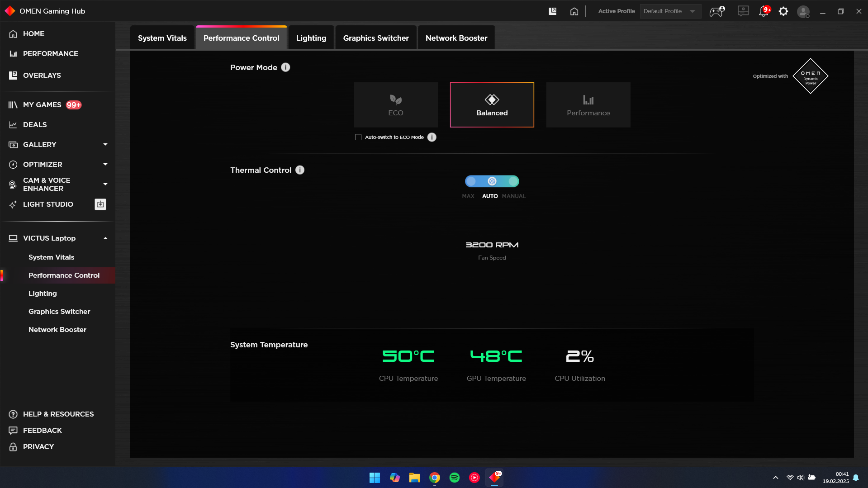Open Google Chrome from taskbar

435,478
